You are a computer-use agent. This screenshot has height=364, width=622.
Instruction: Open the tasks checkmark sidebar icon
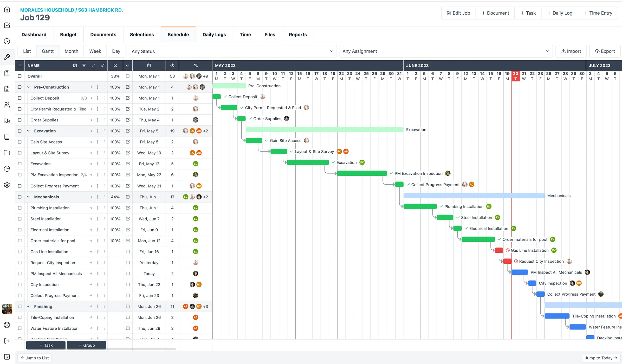click(x=7, y=25)
